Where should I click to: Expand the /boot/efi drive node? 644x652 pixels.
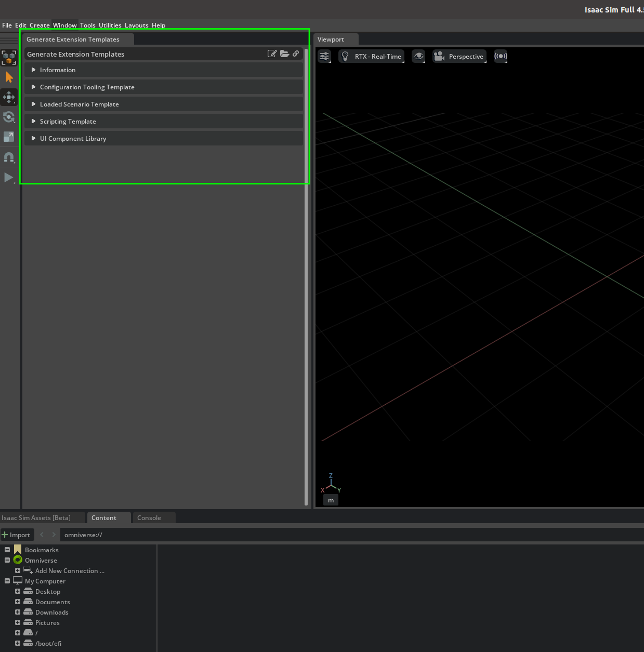coord(18,643)
